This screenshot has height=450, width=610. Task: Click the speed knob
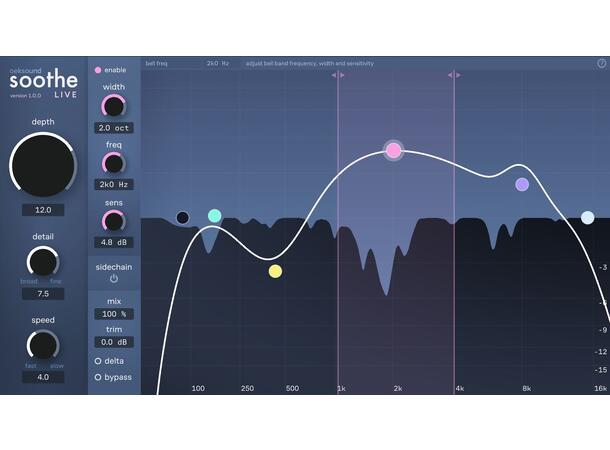[x=43, y=345]
